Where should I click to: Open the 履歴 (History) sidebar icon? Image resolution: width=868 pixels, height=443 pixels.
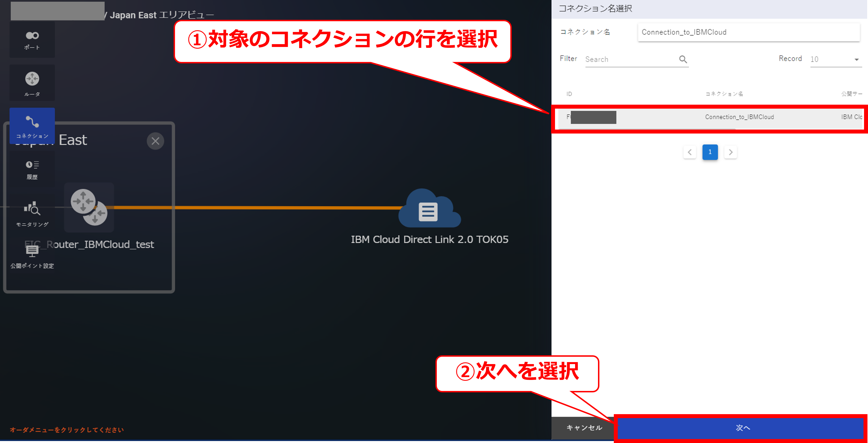pos(32,169)
